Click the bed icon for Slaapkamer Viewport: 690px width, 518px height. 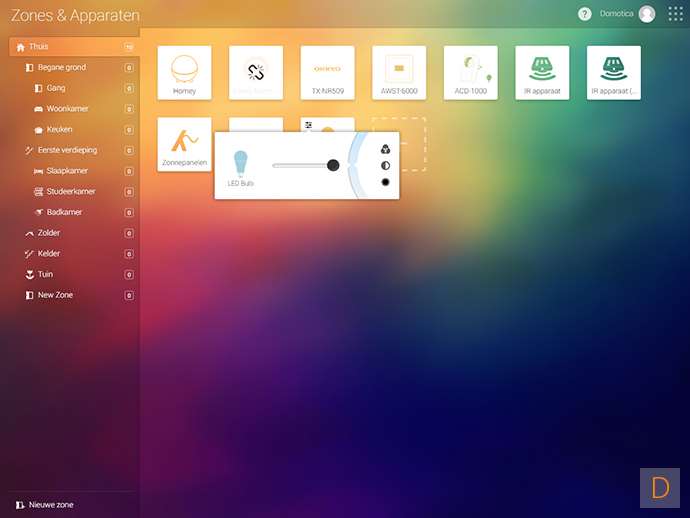[x=39, y=171]
